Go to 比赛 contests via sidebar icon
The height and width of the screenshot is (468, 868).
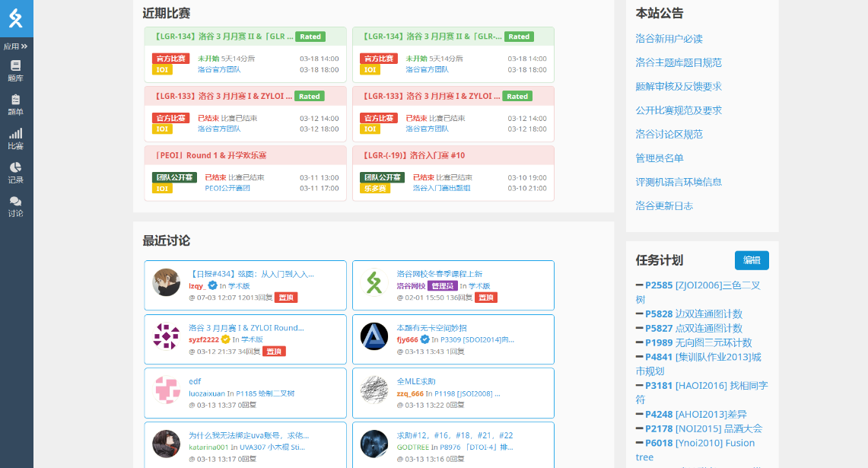pyautogui.click(x=16, y=138)
